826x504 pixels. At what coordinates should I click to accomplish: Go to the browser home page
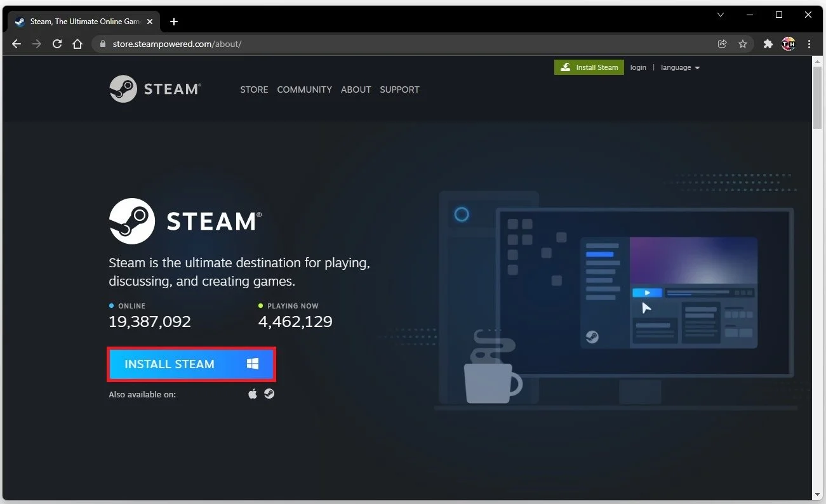tap(77, 44)
